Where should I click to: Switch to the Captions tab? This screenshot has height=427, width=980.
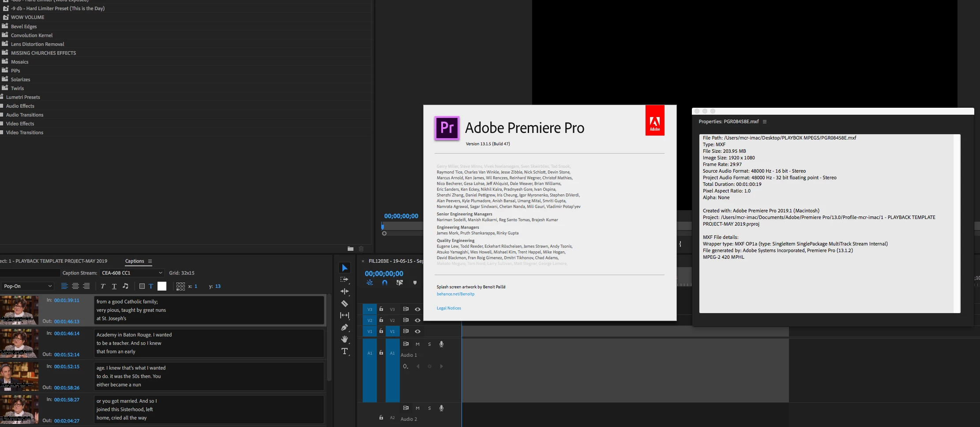tap(135, 261)
